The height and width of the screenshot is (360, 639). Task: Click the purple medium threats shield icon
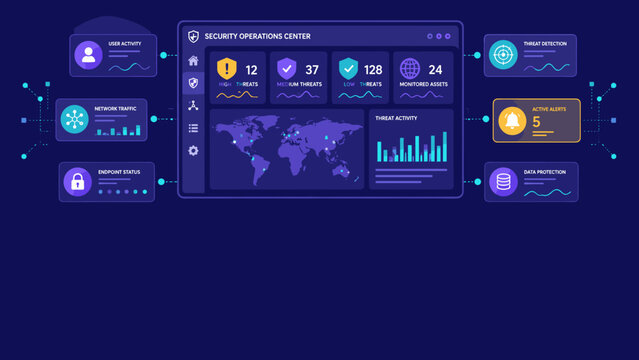point(286,68)
